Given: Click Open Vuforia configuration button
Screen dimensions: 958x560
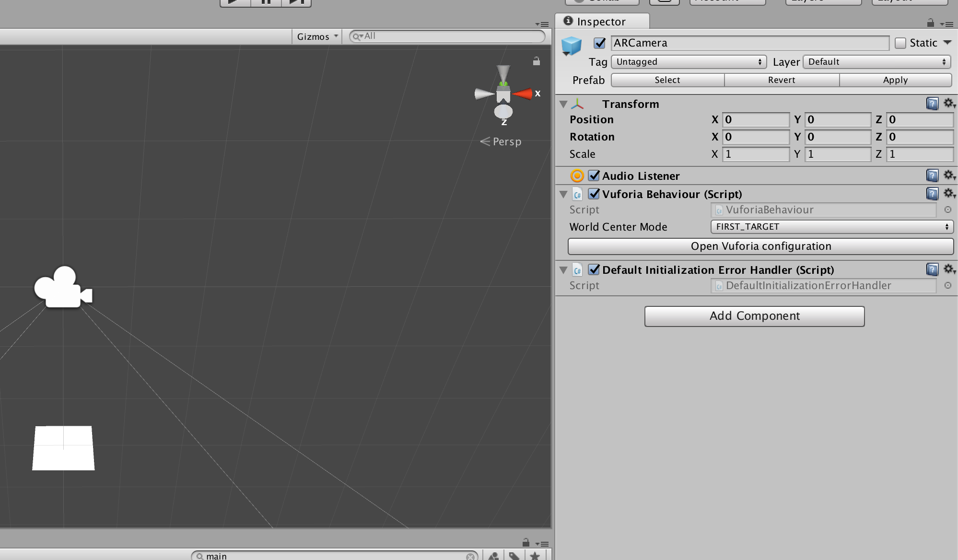Looking at the screenshot, I should pos(760,246).
